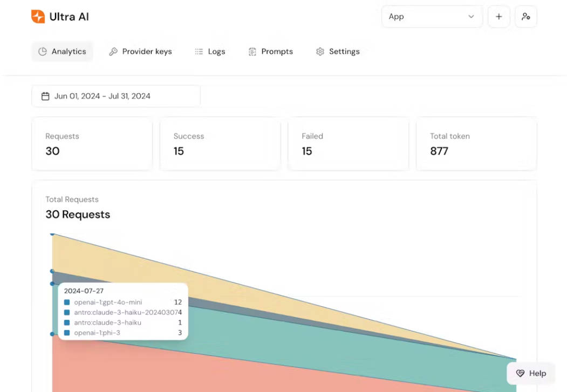This screenshot has width=567, height=392.
Task: Click the key icon beside Provider keys
Action: 113,52
